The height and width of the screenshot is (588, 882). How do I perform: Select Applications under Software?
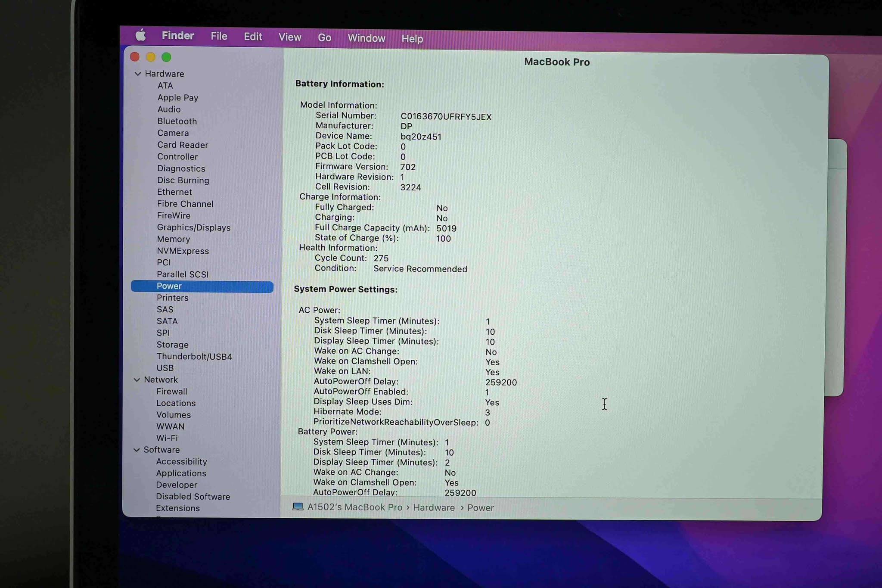pos(181,473)
